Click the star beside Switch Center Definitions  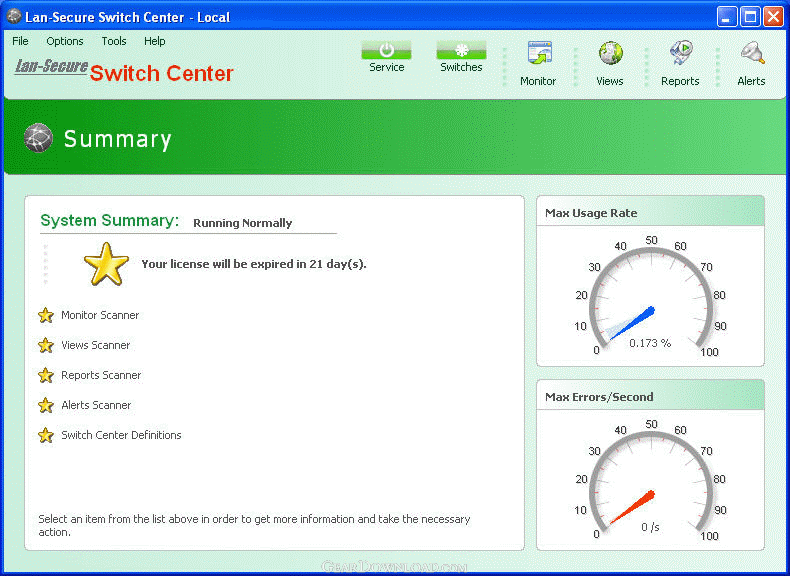(x=46, y=435)
